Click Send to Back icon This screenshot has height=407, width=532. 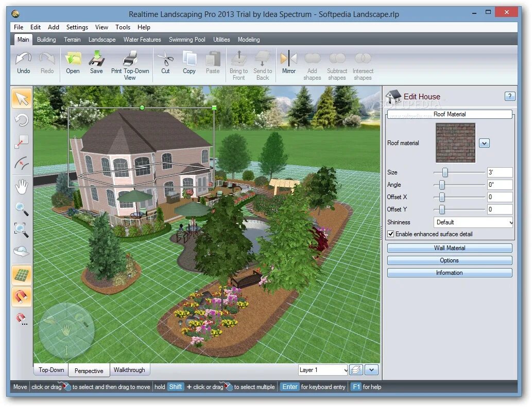coord(263,59)
